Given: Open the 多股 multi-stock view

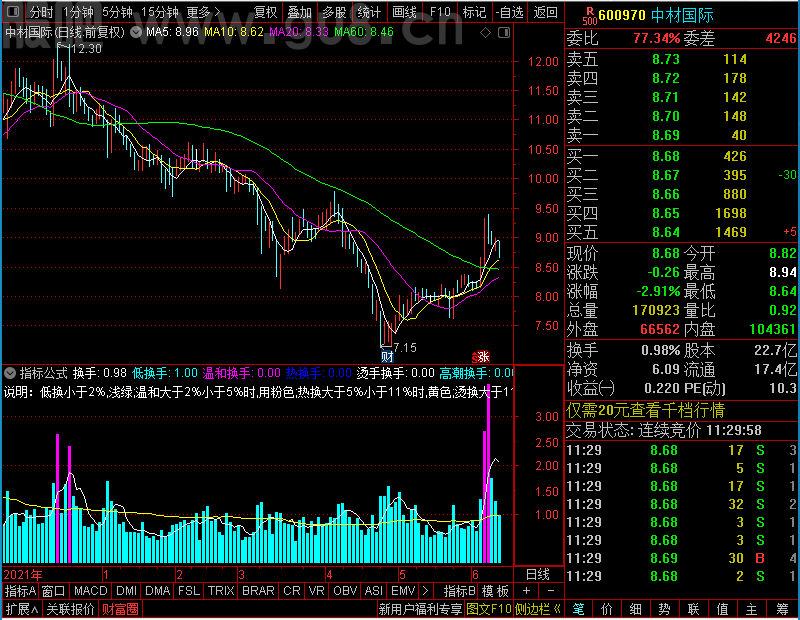Looking at the screenshot, I should point(335,11).
